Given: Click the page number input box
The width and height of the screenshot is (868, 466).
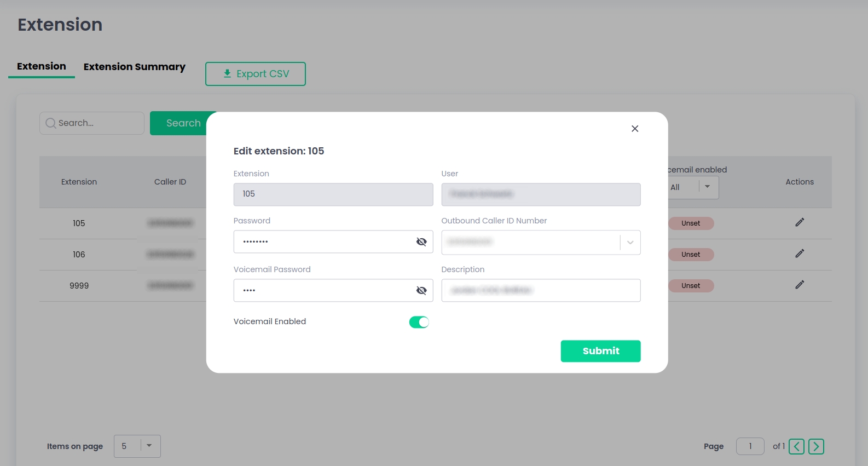Looking at the screenshot, I should pos(750,446).
